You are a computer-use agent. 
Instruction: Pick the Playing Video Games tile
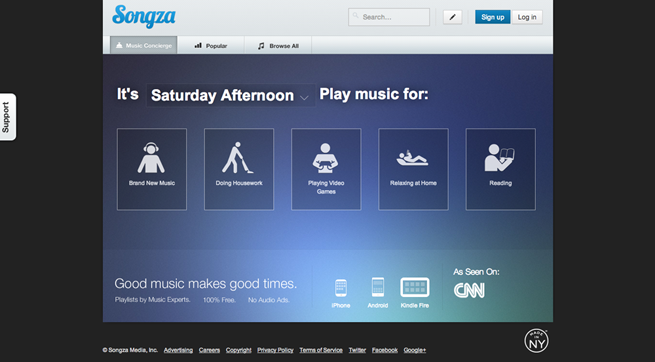tap(326, 169)
